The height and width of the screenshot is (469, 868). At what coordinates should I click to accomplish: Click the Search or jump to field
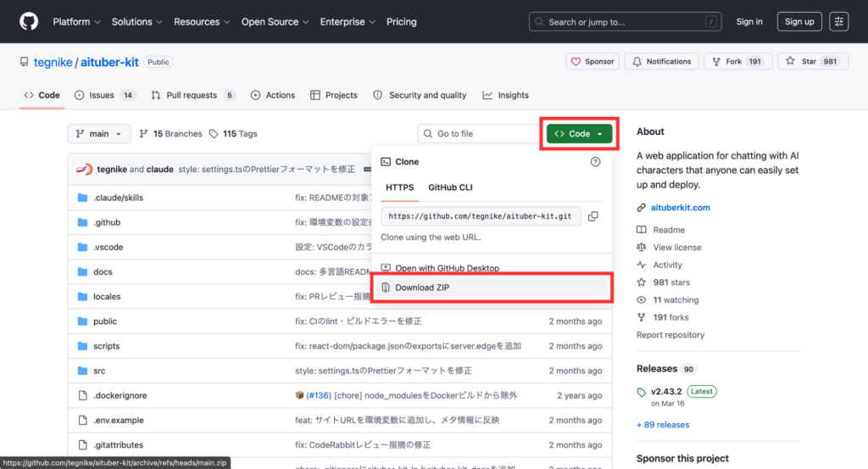pyautogui.click(x=625, y=21)
